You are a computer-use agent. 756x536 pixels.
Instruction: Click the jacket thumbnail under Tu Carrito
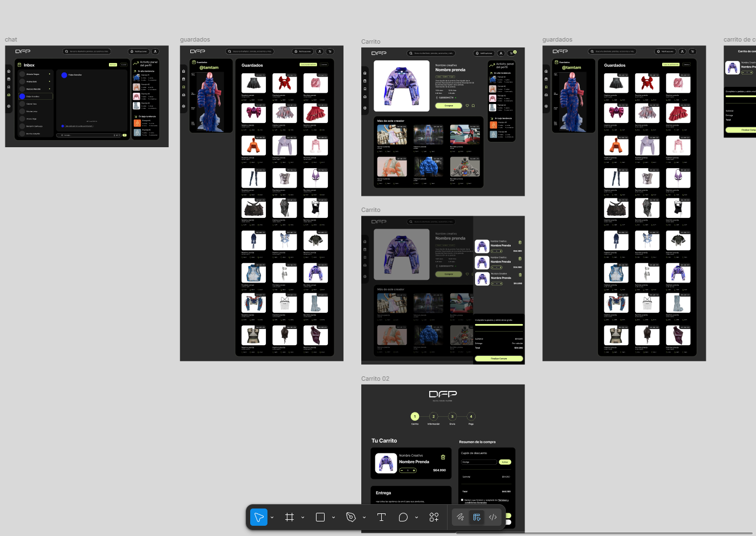tap(386, 463)
